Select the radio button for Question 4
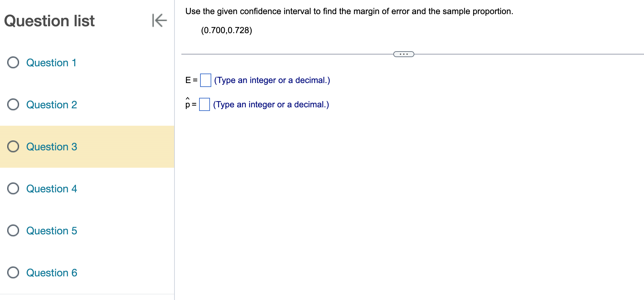Viewport: 644px width, 300px height. (13, 188)
